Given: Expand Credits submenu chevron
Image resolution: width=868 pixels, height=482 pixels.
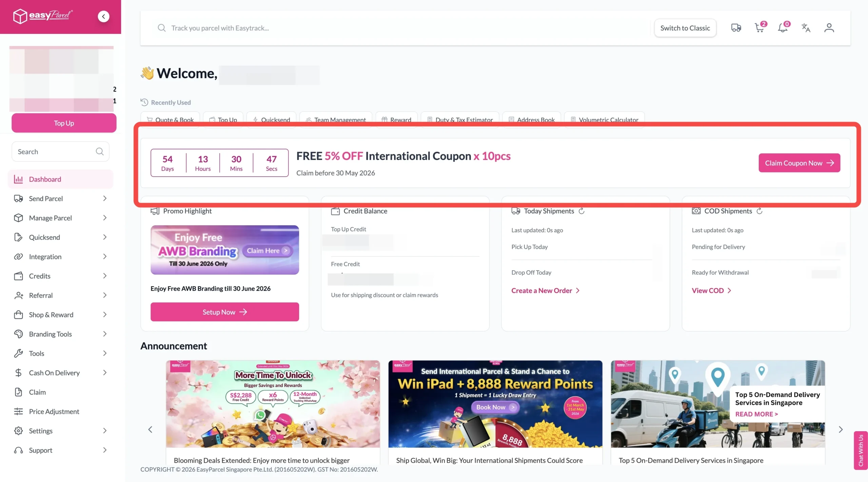Looking at the screenshot, I should (105, 276).
